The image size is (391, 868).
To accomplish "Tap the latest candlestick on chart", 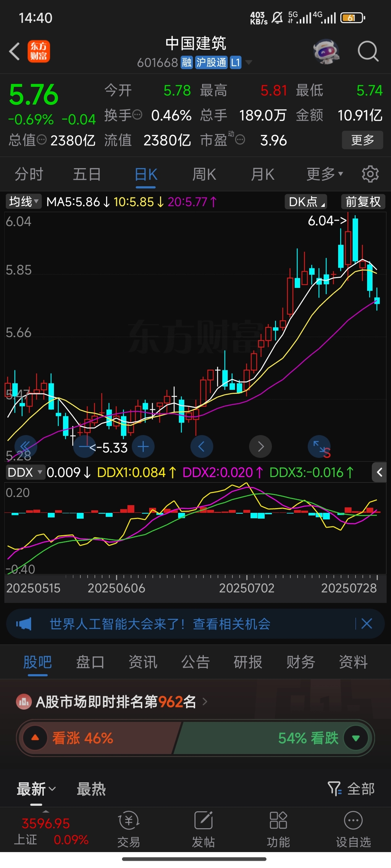I will click(377, 299).
